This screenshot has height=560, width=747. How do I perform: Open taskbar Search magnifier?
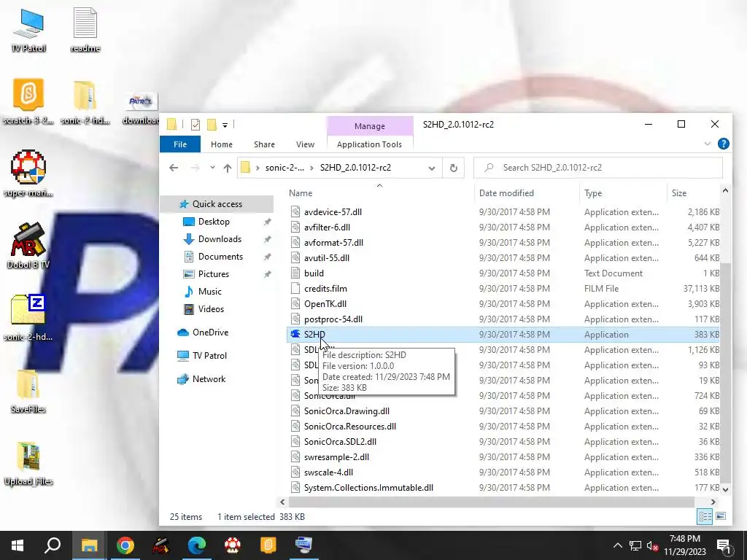53,545
